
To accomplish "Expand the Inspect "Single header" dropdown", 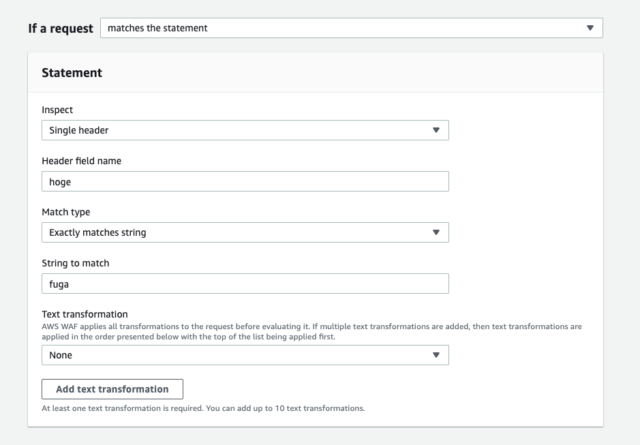I will click(x=245, y=130).
